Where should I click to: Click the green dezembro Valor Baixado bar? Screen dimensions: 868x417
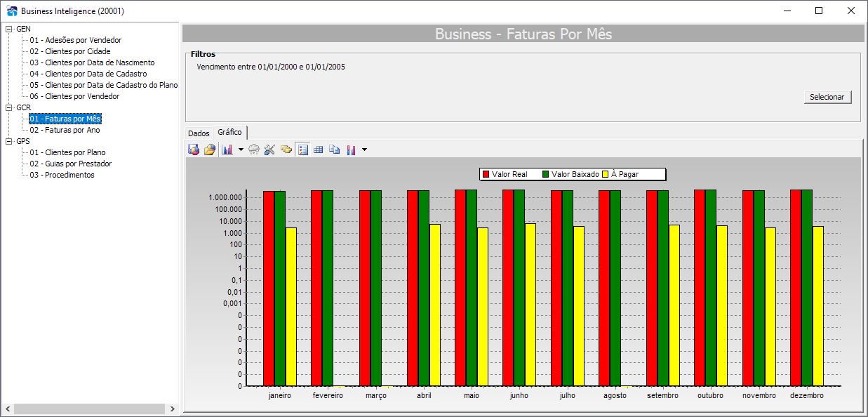pyautogui.click(x=806, y=288)
